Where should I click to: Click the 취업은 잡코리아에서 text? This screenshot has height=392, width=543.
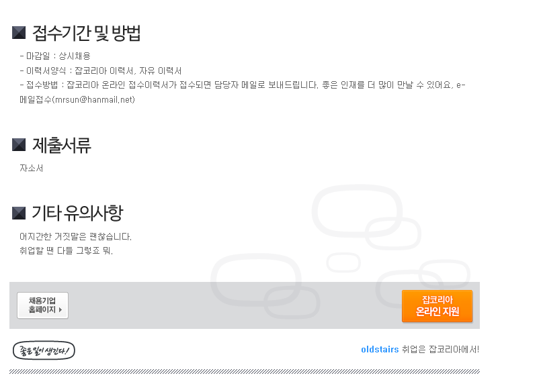(x=440, y=350)
